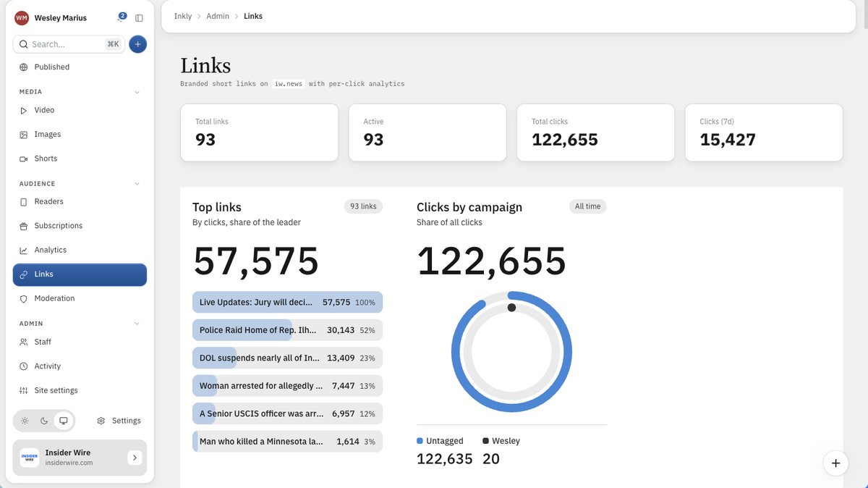This screenshot has height=488, width=868.
Task: Open the Insider Wire site switcher arrow
Action: (135, 458)
